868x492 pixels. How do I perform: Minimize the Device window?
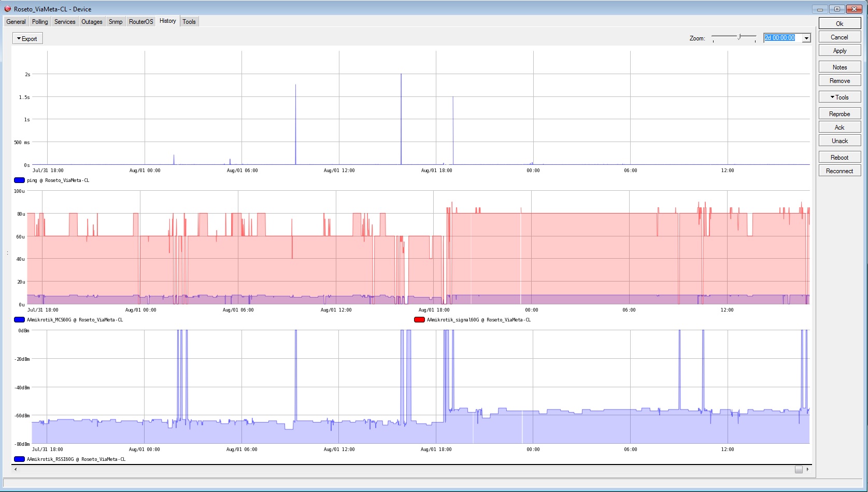pyautogui.click(x=820, y=9)
